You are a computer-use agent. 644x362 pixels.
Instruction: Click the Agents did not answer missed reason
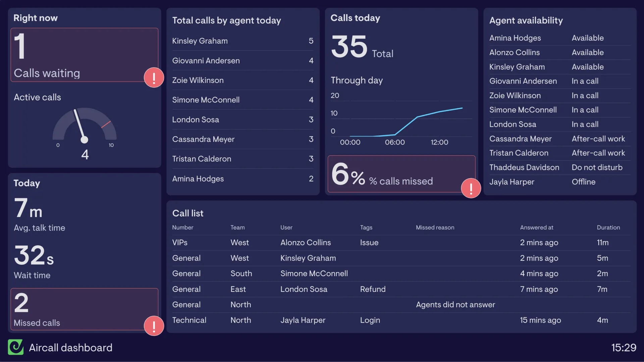pyautogui.click(x=455, y=305)
